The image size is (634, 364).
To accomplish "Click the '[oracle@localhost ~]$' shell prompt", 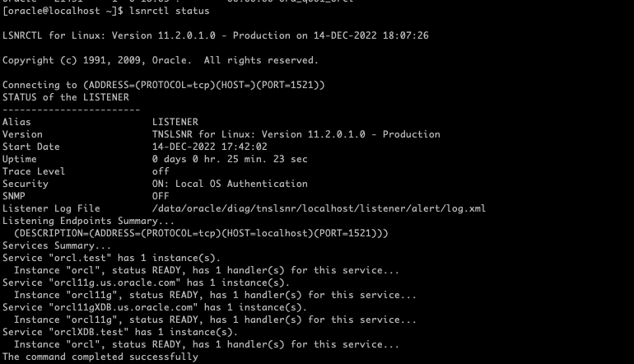I will pyautogui.click(x=63, y=11).
